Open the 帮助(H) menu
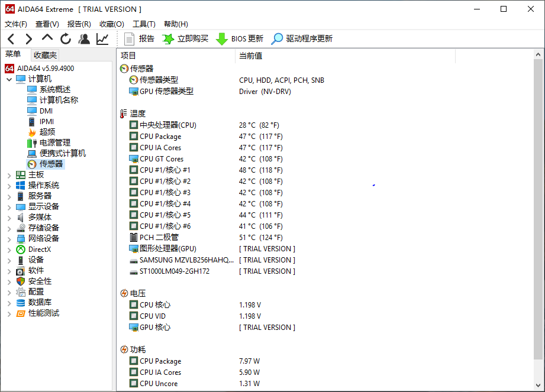 point(176,24)
